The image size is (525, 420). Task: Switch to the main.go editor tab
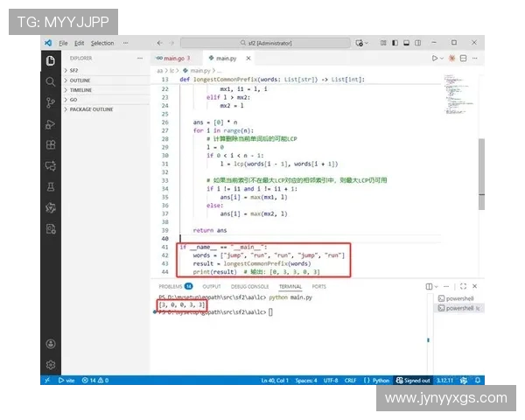pos(174,59)
